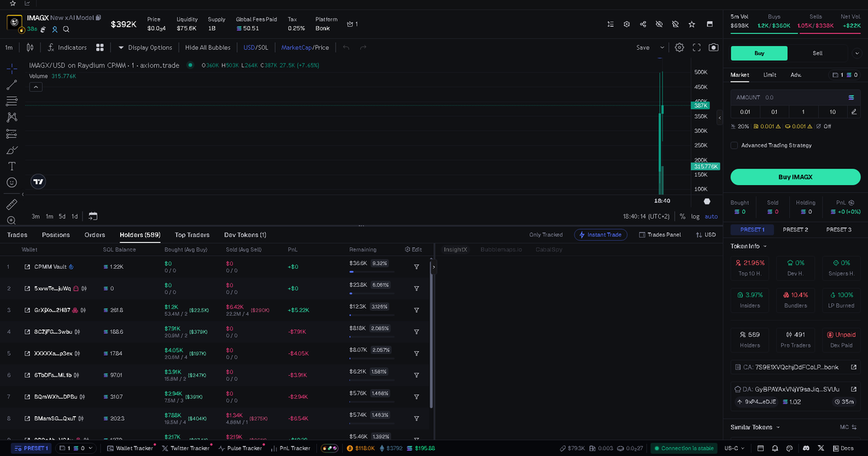Click the share icon in token header
This screenshot has width=868, height=456.
coord(643,24)
